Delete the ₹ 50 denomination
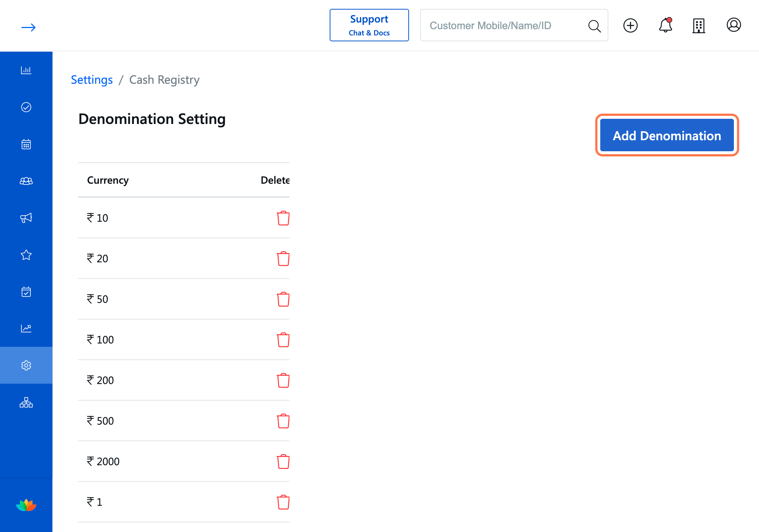Screen dimensions: 759x532 [x=283, y=299]
